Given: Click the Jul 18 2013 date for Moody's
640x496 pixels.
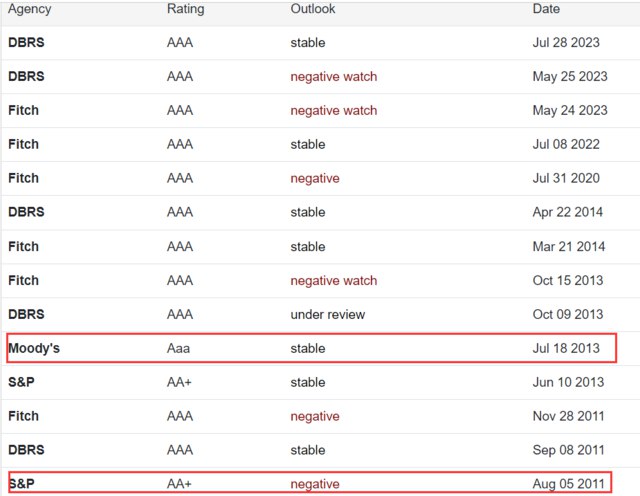Looking at the screenshot, I should [x=566, y=348].
